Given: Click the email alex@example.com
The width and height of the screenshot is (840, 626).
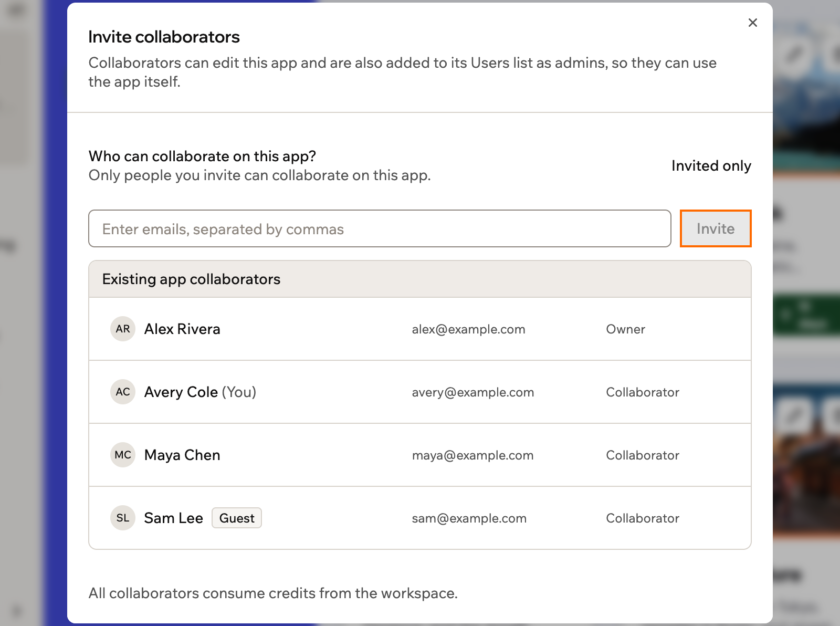Looking at the screenshot, I should pos(468,329).
